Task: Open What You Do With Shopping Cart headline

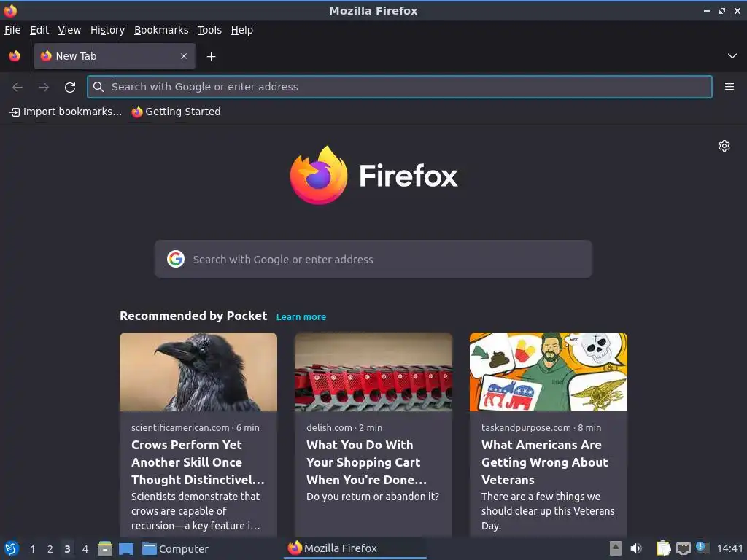Action: coord(366,462)
